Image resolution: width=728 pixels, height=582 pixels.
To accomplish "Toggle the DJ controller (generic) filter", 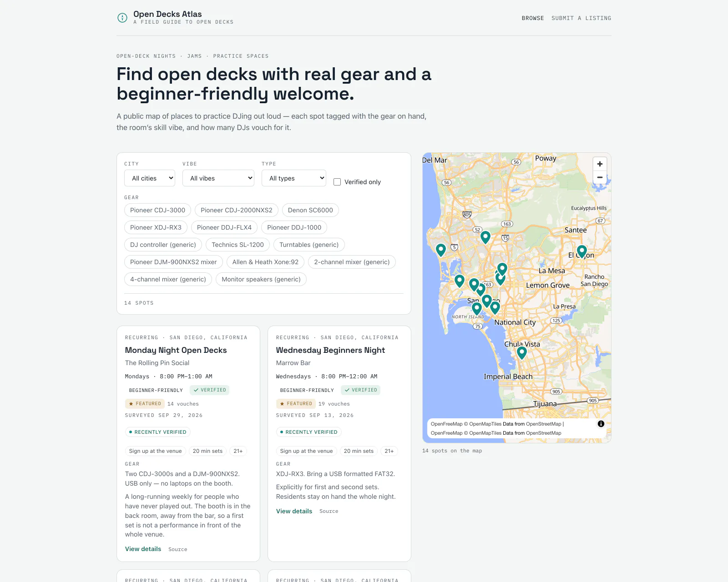I will (x=163, y=245).
